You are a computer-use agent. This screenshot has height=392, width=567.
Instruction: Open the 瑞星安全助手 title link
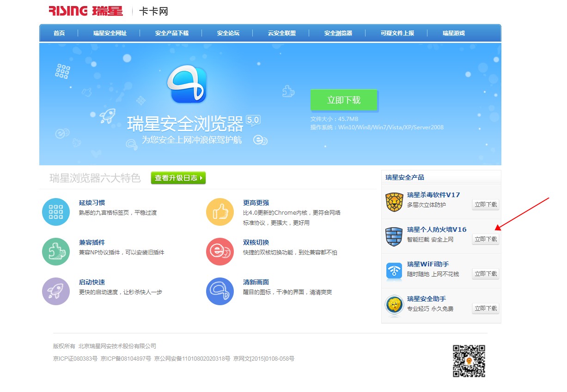click(427, 299)
